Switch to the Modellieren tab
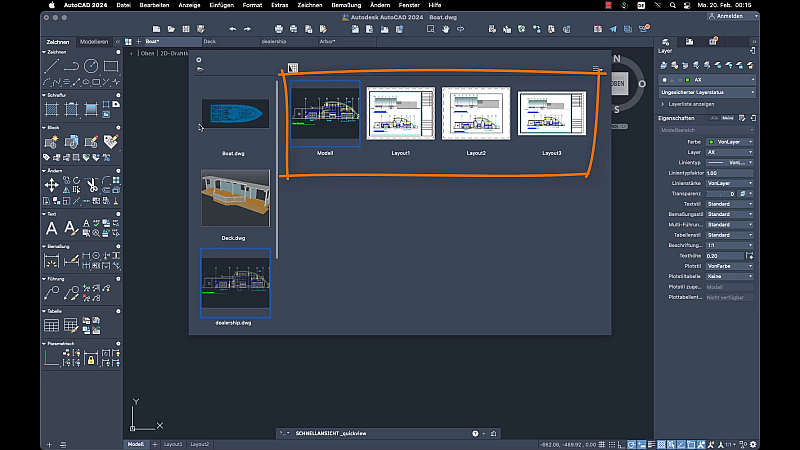The image size is (800, 450). [94, 42]
